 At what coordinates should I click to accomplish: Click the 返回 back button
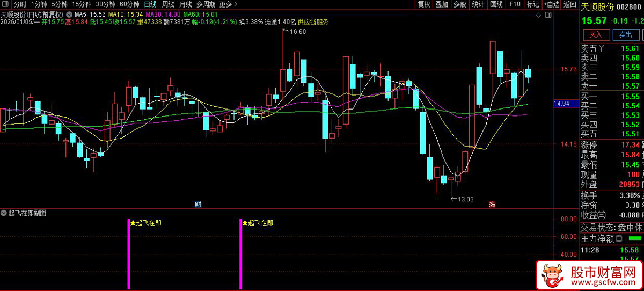(x=570, y=4)
